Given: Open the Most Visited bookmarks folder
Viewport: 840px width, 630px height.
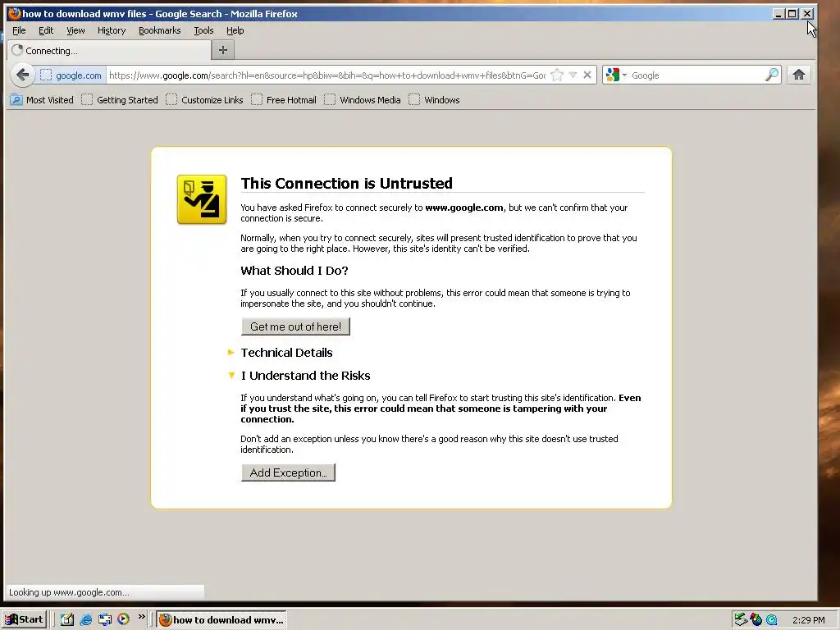Looking at the screenshot, I should (42, 99).
